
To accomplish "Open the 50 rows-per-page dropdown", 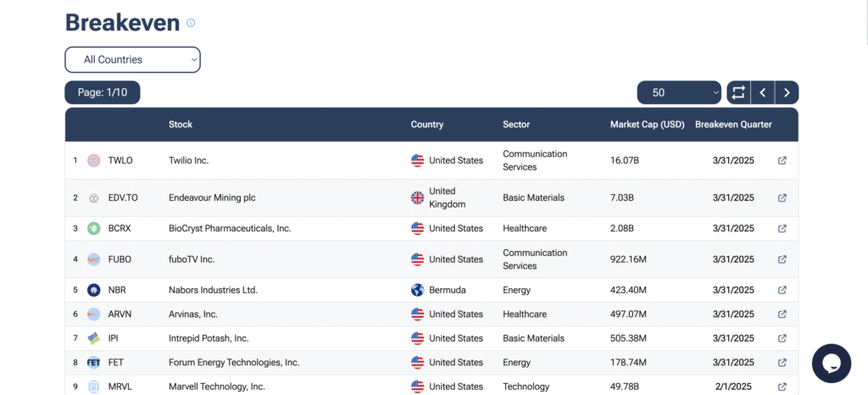I will [x=680, y=93].
